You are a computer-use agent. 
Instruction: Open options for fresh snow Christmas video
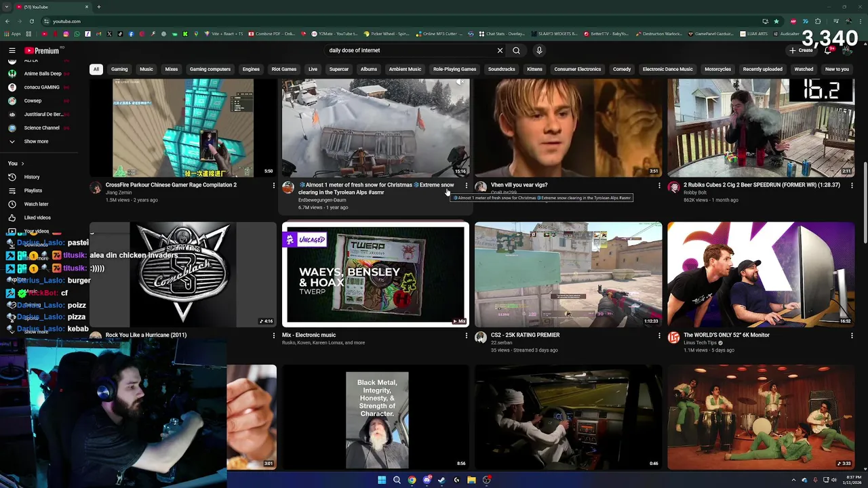(x=466, y=185)
